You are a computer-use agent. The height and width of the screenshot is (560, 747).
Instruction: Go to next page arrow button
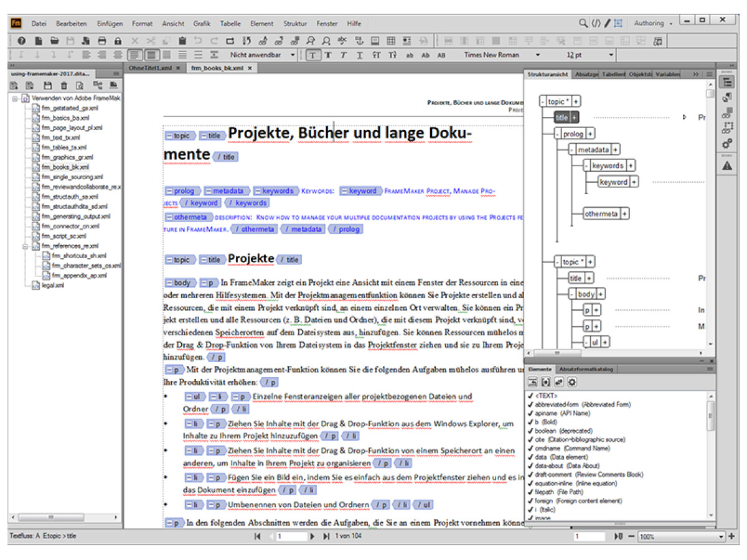tap(312, 536)
